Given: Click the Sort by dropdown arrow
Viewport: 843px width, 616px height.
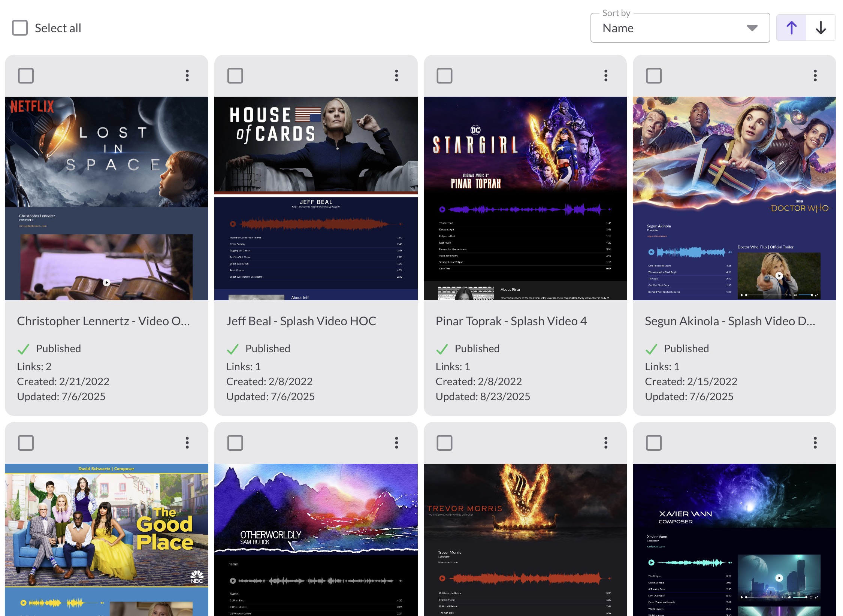Looking at the screenshot, I should [752, 28].
